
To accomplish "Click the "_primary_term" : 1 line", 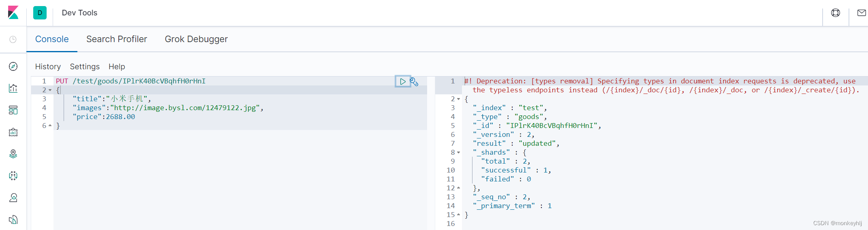I will [x=512, y=206].
